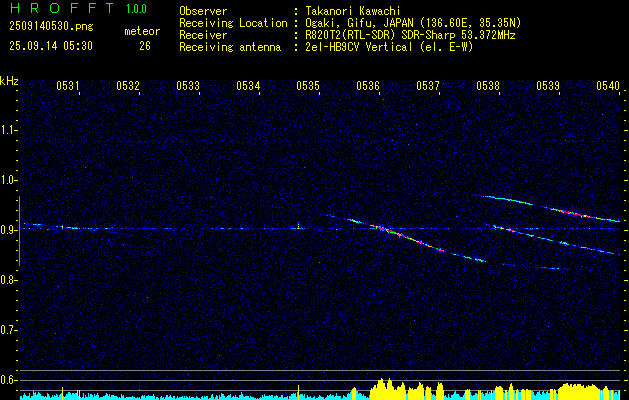Click the 0536 time marker
The width and height of the screenshot is (629, 400).
(x=368, y=85)
